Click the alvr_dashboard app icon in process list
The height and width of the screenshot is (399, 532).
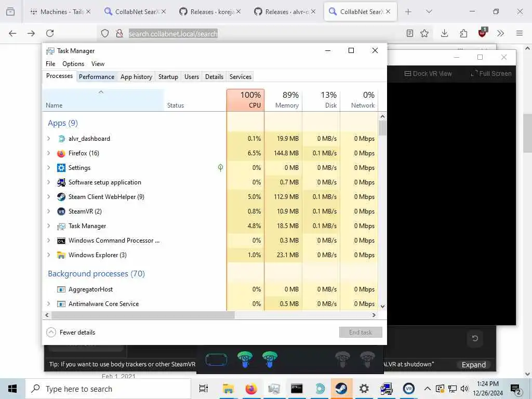pyautogui.click(x=61, y=139)
